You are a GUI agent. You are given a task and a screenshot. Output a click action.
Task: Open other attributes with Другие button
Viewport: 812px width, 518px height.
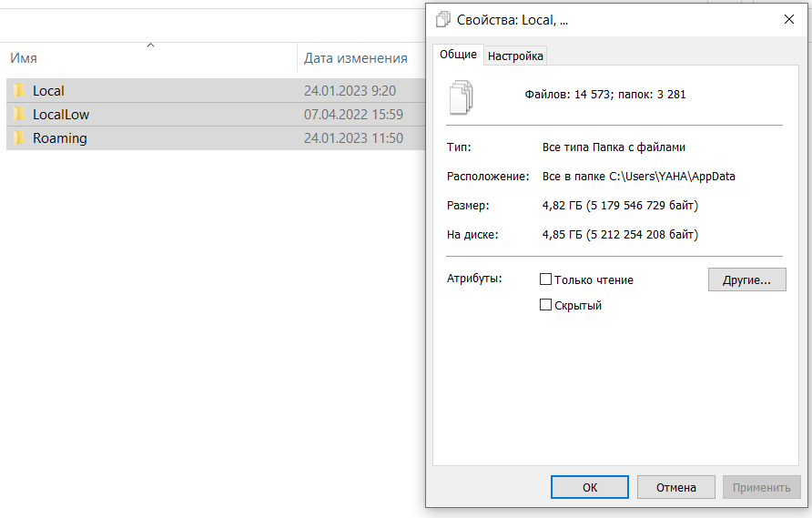click(746, 279)
